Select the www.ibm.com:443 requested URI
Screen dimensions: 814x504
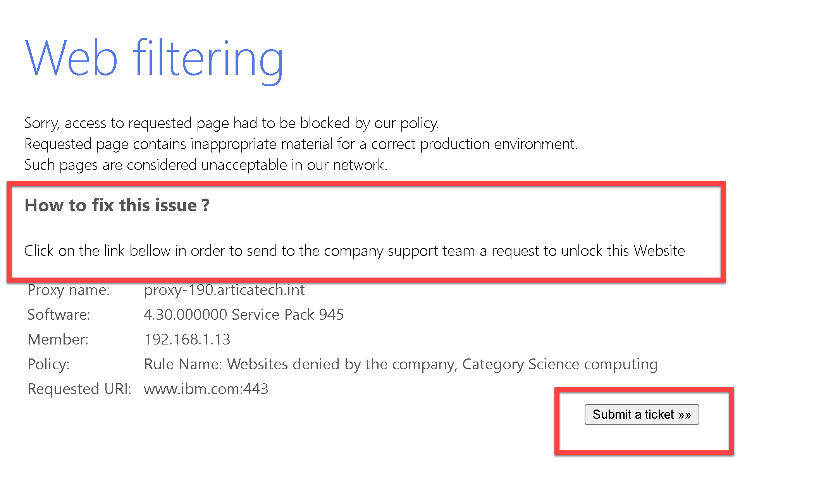(x=206, y=389)
